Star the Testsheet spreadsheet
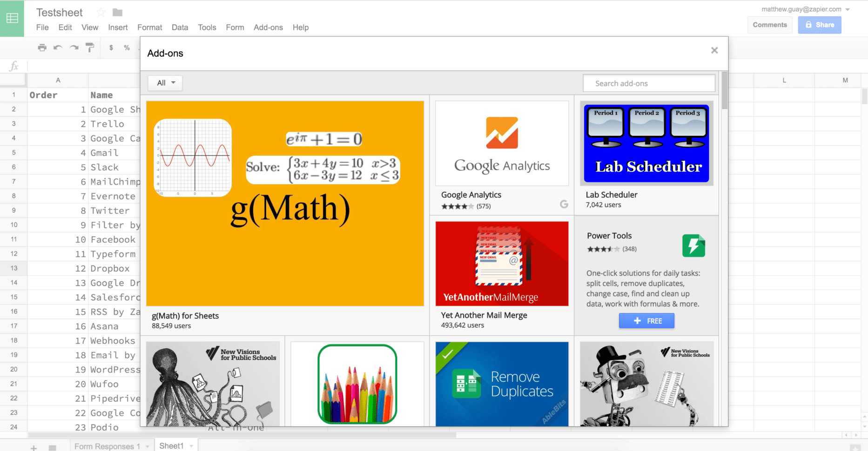The image size is (868, 451). pos(101,12)
